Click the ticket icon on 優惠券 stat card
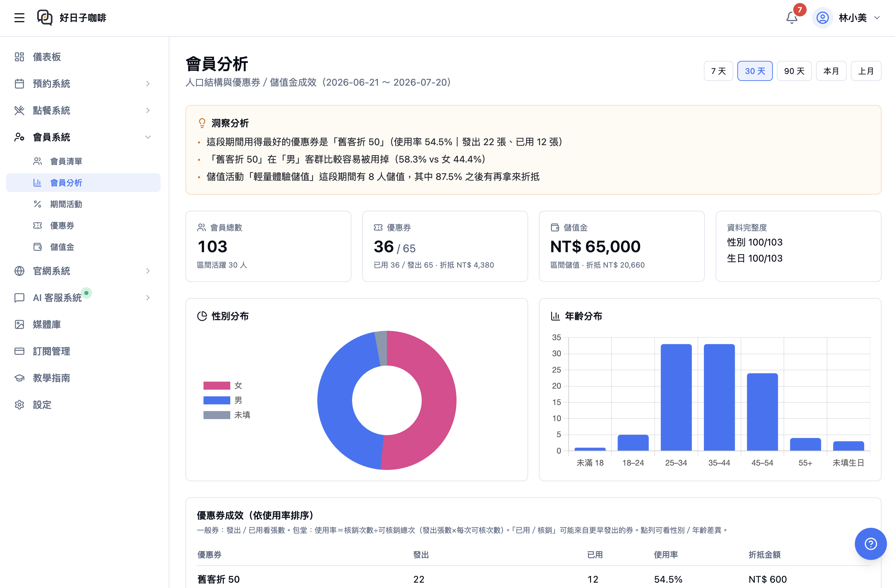This screenshot has height=588, width=895. 378,227
